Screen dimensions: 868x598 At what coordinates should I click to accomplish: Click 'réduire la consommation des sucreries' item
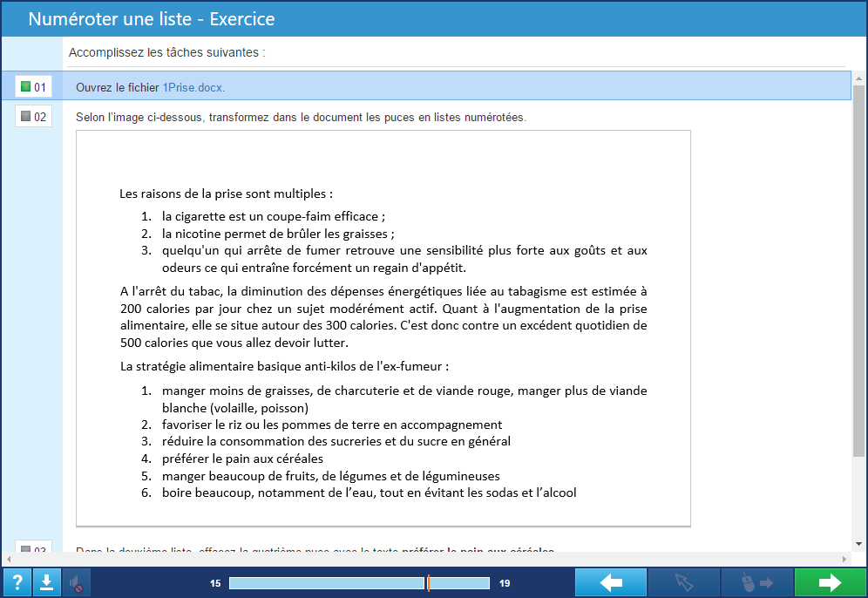336,441
